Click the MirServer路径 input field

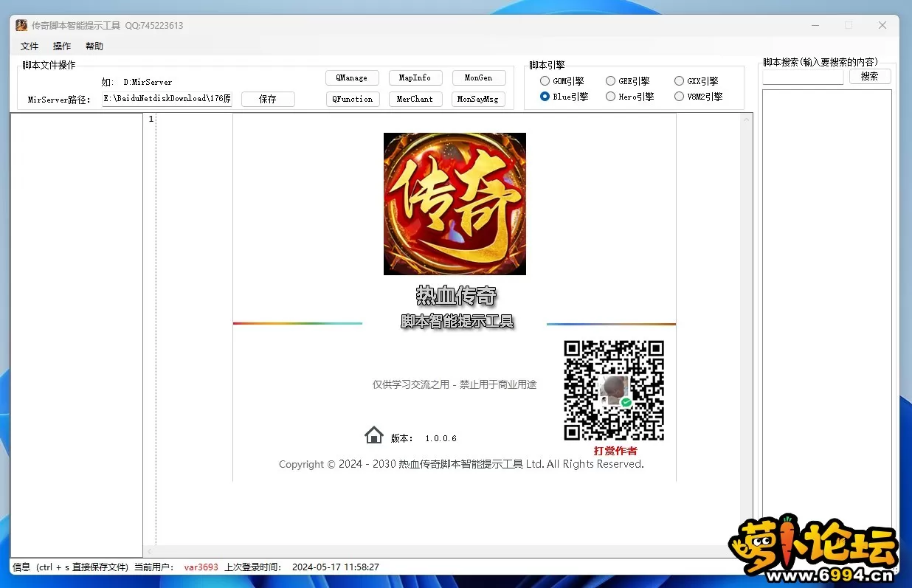(x=167, y=99)
